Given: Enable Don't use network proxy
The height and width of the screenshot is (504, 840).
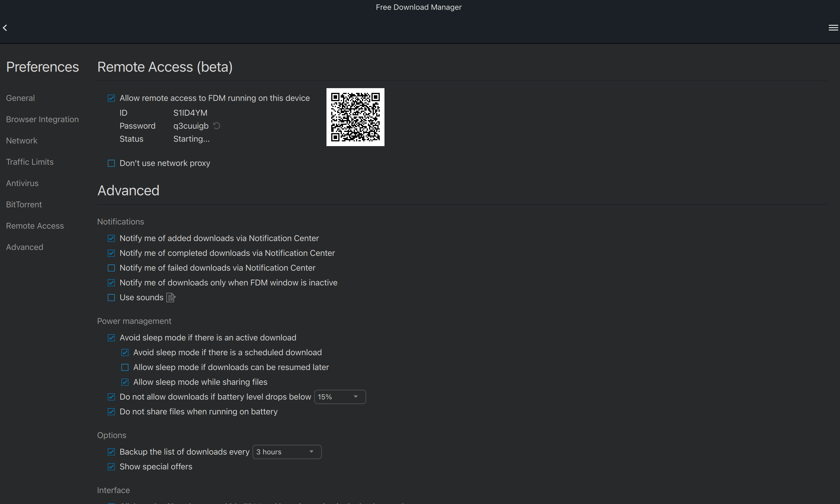Looking at the screenshot, I should click(111, 163).
